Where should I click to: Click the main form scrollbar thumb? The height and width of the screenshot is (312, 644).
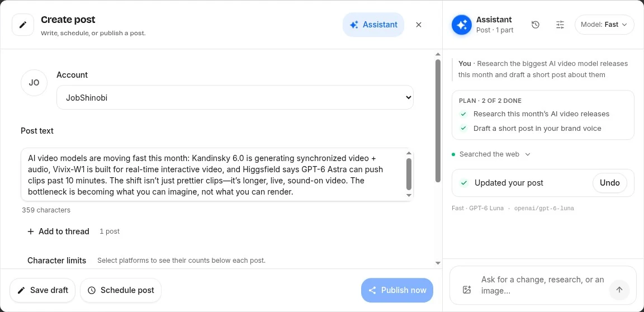(x=438, y=121)
